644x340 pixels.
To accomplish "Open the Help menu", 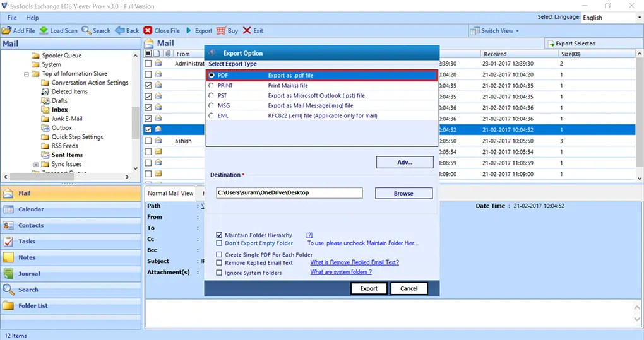I will tap(32, 18).
